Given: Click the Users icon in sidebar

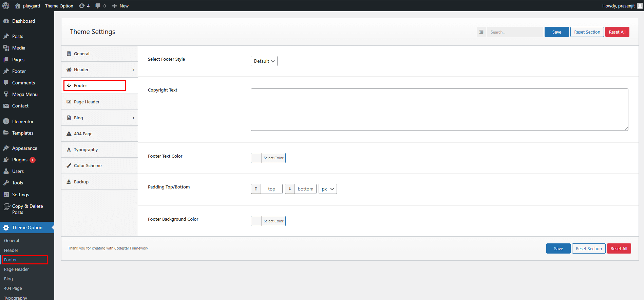Looking at the screenshot, I should tap(6, 171).
